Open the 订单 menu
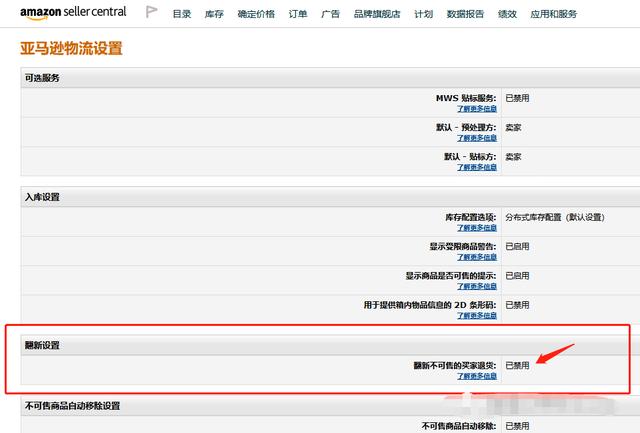Screen dimensions: 640x433 tap(298, 14)
